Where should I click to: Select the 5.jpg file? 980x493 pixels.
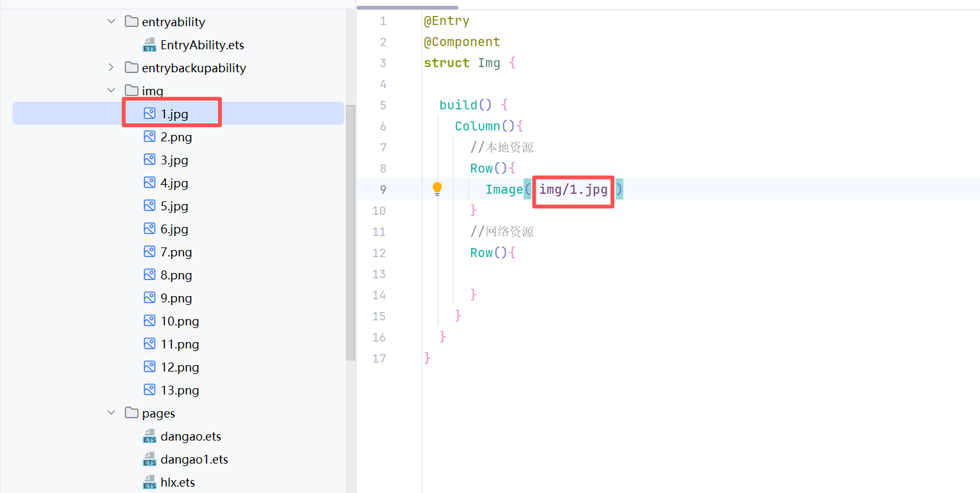pyautogui.click(x=175, y=206)
